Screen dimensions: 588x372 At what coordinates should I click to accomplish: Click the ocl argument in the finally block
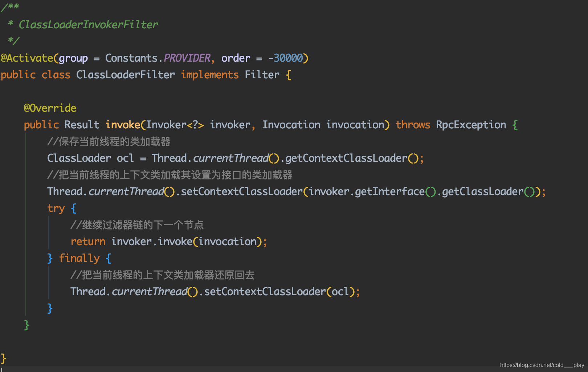tap(340, 292)
